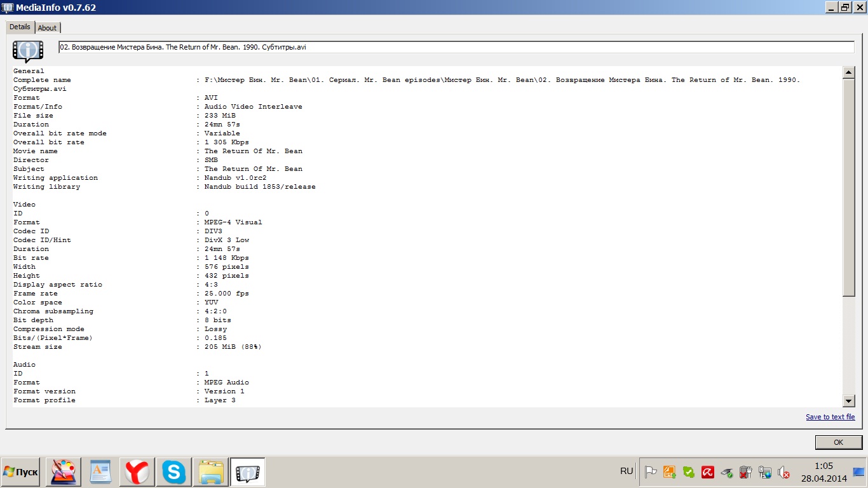868x488 pixels.
Task: Click the MediaInfo film-strip info icon
Action: (x=28, y=50)
